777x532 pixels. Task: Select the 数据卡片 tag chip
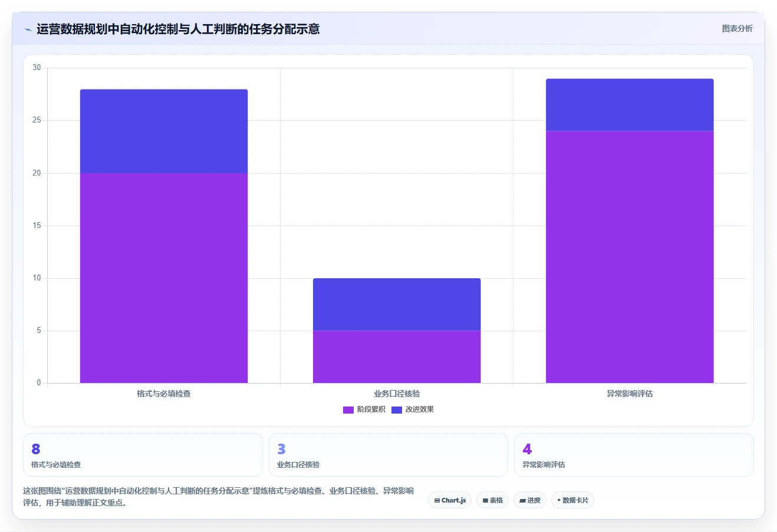(572, 500)
